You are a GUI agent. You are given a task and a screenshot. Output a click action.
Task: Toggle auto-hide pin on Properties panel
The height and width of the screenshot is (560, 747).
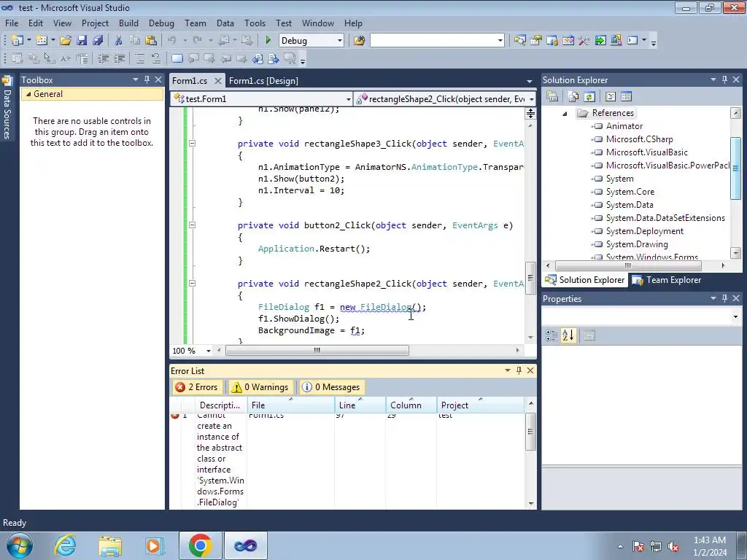724,298
